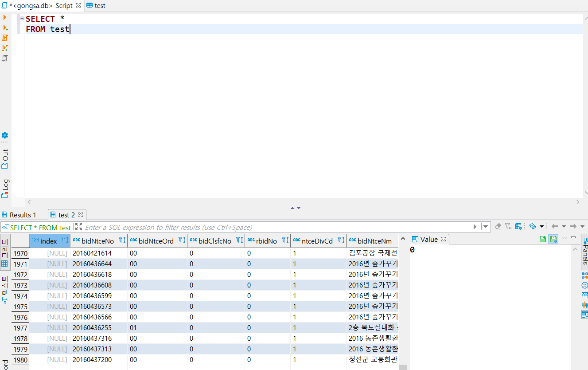Show execution plan icon in editor sidebar

[x=5, y=58]
